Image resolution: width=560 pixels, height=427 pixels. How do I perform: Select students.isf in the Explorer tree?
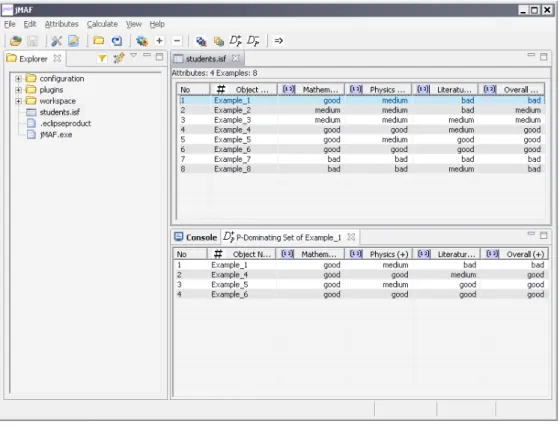pos(60,112)
